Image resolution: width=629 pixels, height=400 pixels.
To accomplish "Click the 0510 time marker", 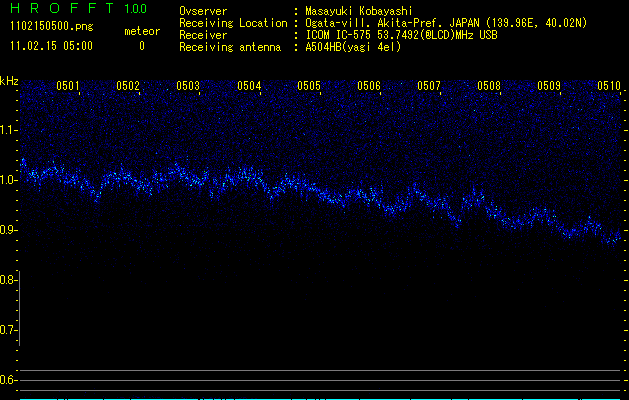I will tap(609, 86).
